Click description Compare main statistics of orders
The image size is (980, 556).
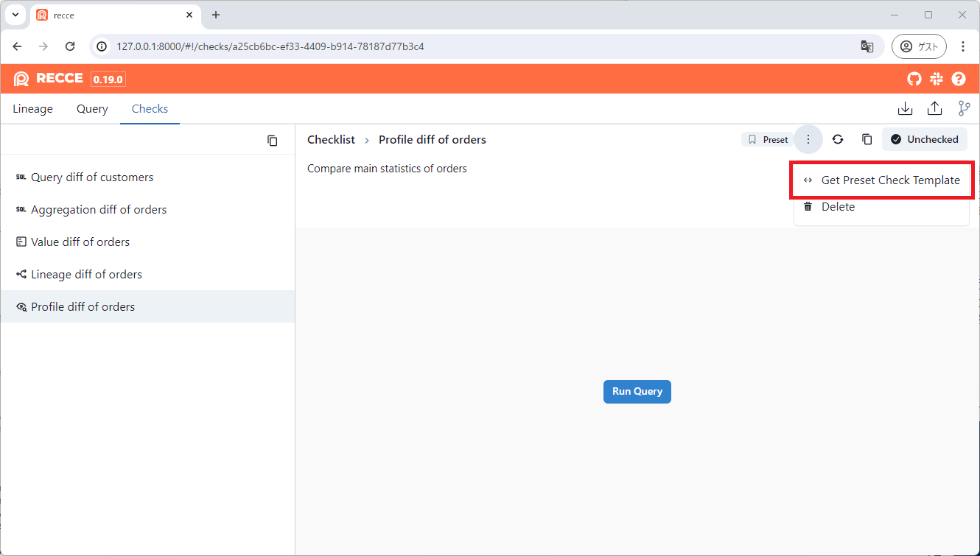click(387, 169)
